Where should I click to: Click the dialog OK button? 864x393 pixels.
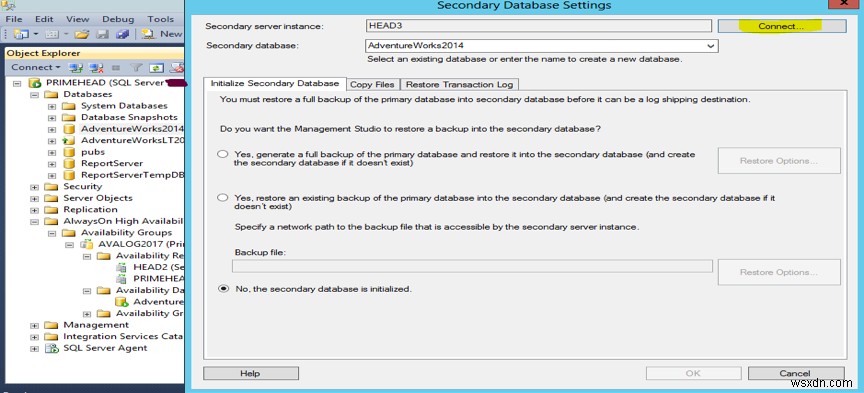click(693, 373)
